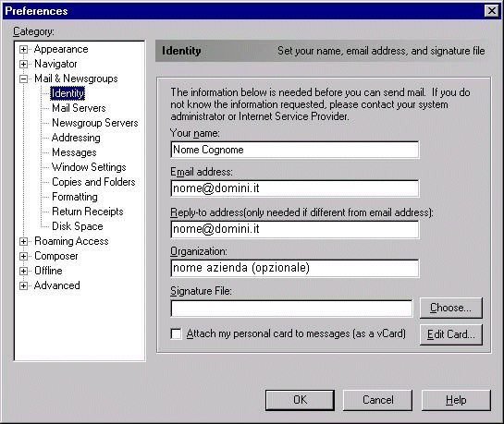
Task: Expand the Advanced category
Action: click(23, 286)
